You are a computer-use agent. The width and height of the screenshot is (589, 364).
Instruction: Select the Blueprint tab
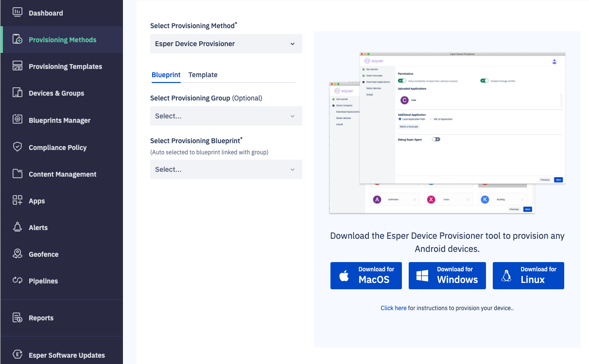(x=166, y=75)
